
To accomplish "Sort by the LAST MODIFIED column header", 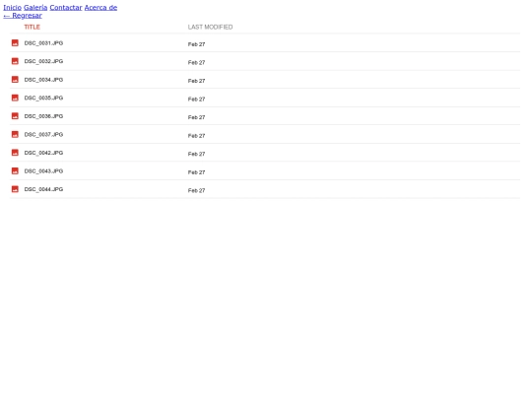I will [211, 28].
